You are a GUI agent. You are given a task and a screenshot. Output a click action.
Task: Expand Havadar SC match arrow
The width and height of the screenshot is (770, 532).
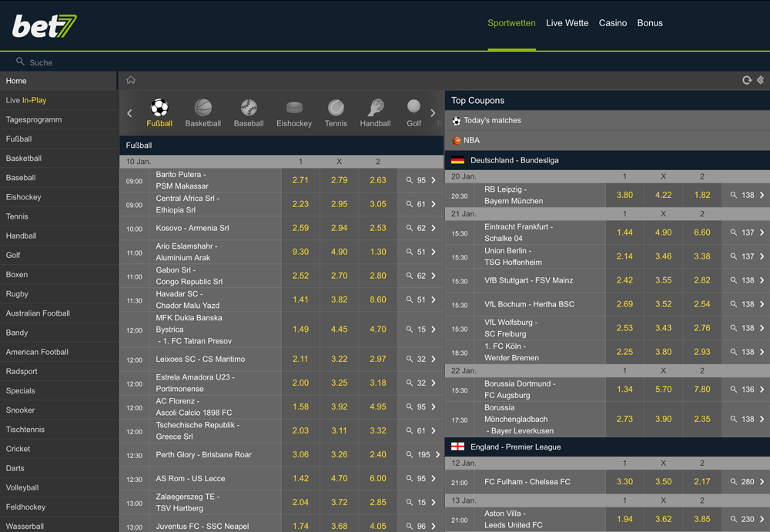coord(434,299)
